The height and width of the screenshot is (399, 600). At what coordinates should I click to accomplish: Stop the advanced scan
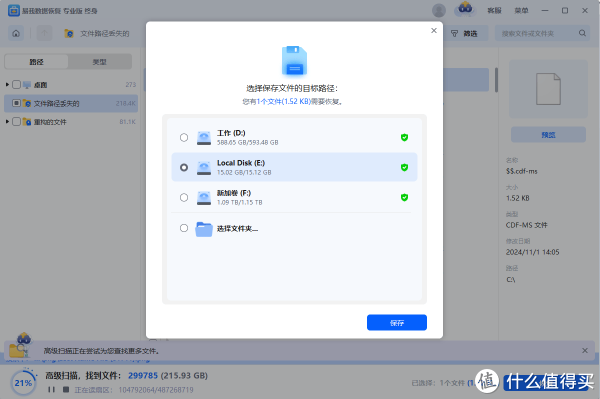[x=66, y=389]
